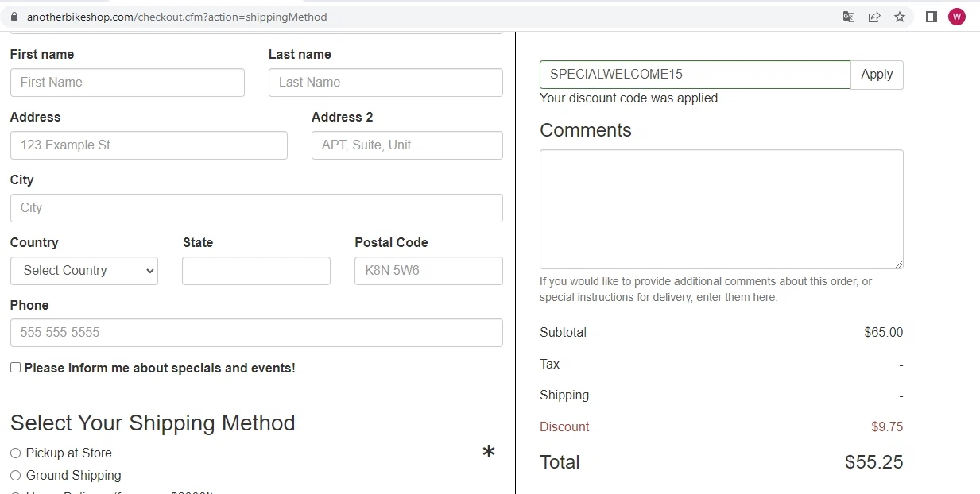Click the State input field

tap(256, 271)
